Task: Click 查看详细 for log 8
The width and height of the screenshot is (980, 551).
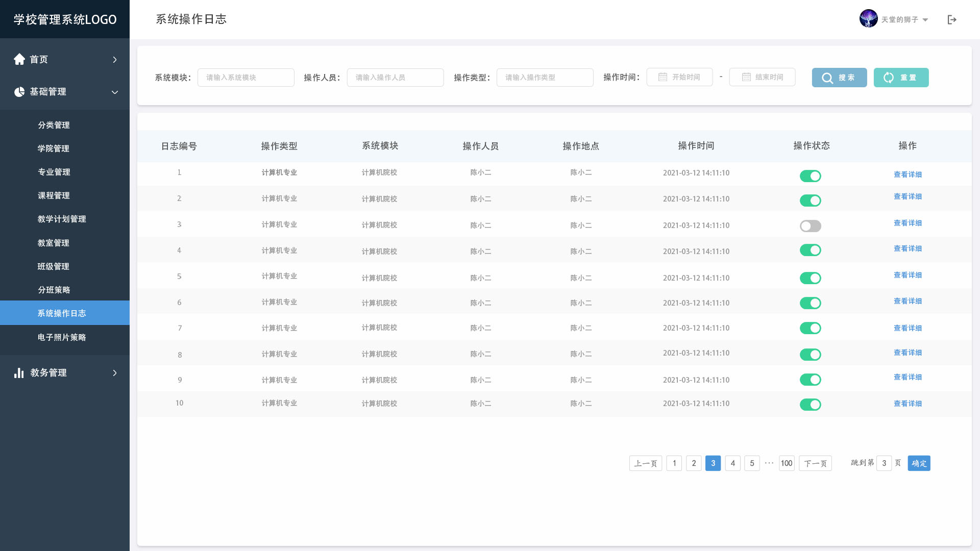Action: pyautogui.click(x=908, y=353)
